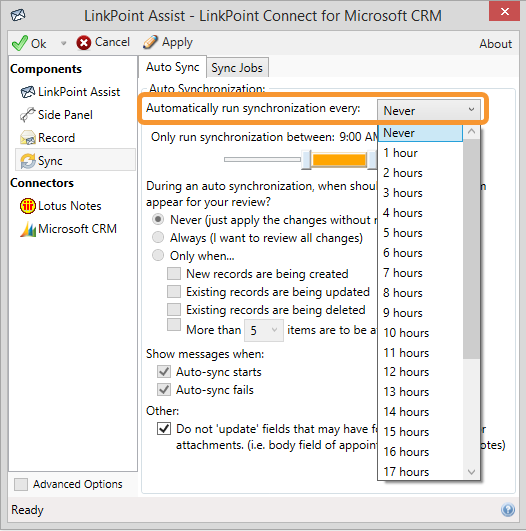Choose 6 hours sync interval
Screen dimensions: 526x531
click(420, 253)
